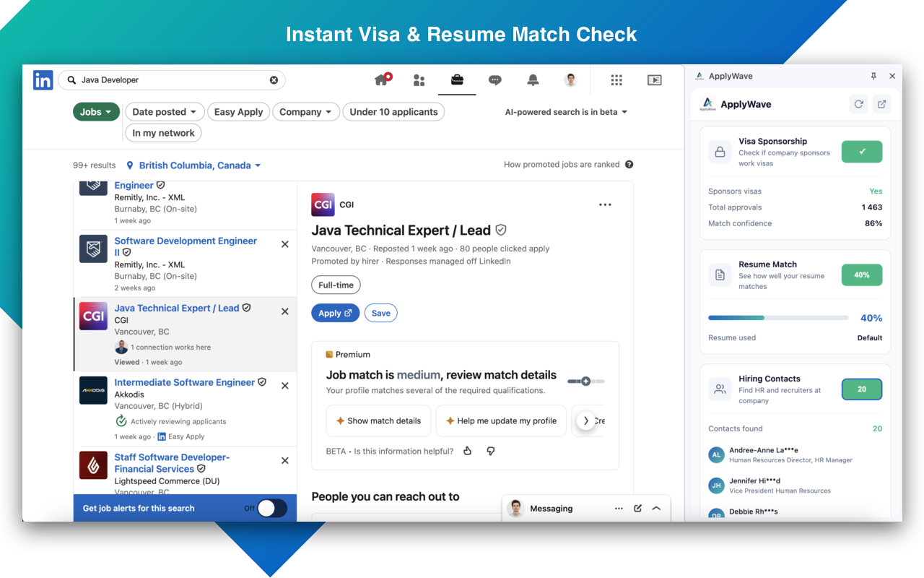Expand AI-powered search is in beta menu
The width and height of the screenshot is (924, 578).
pyautogui.click(x=567, y=112)
